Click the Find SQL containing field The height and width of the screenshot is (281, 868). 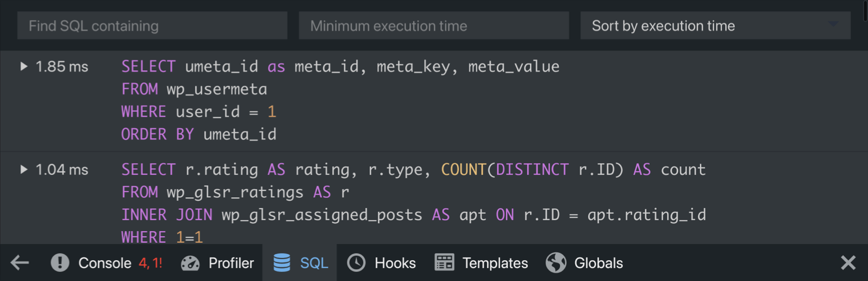tap(152, 26)
